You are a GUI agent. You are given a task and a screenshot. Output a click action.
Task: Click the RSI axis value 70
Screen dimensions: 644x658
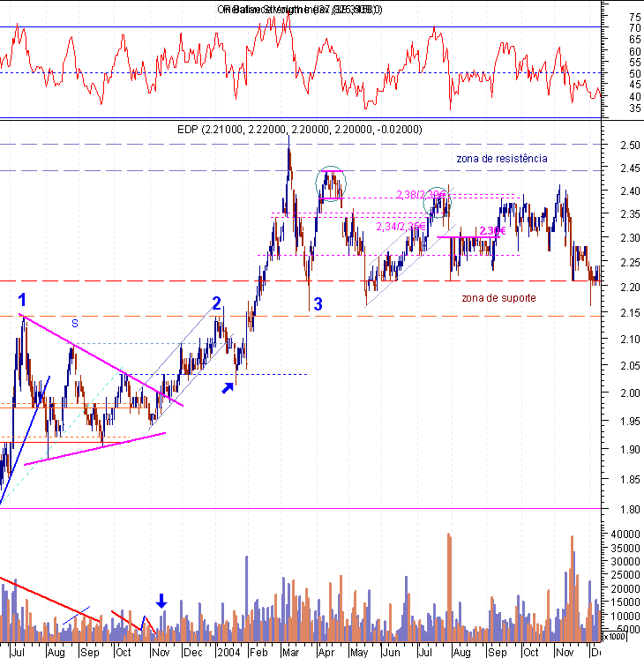click(x=635, y=28)
